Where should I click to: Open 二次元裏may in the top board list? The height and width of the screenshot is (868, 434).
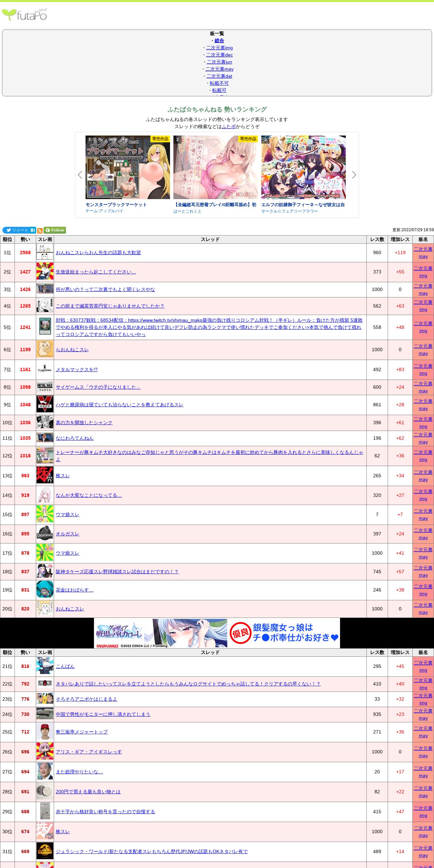(x=219, y=69)
